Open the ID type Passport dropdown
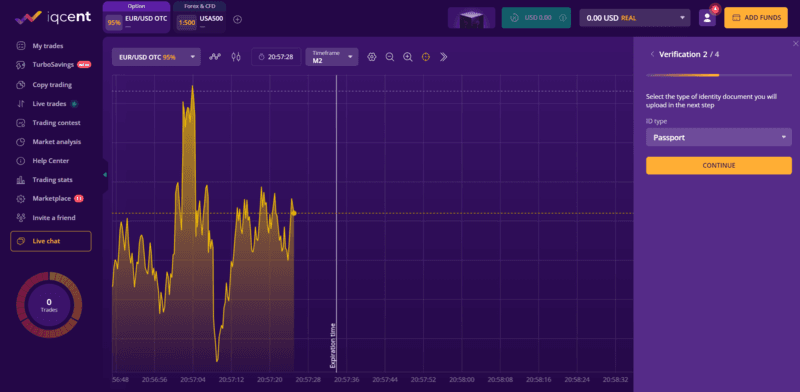Screen dimensions: 800x392 click(x=719, y=137)
